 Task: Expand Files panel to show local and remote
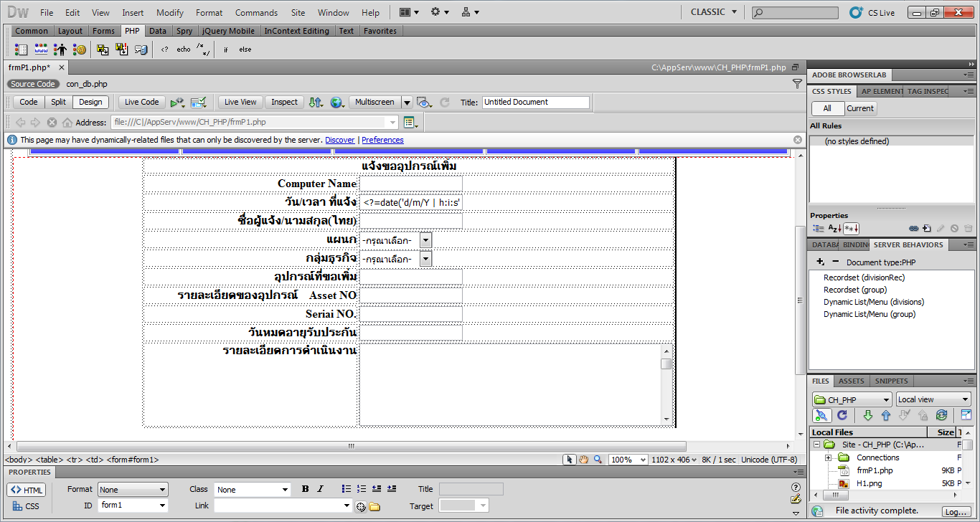[x=966, y=415]
